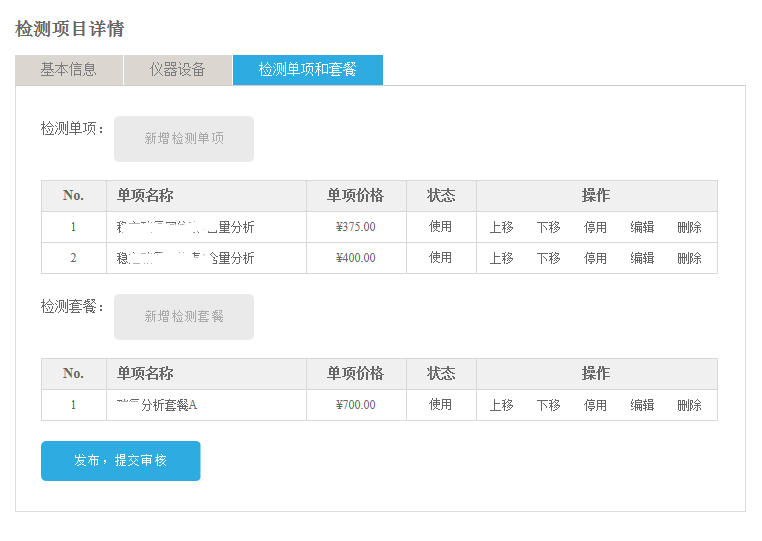Image resolution: width=762 pixels, height=541 pixels.
Task: Select the 检测单项和套餐 tab
Action: pos(308,70)
